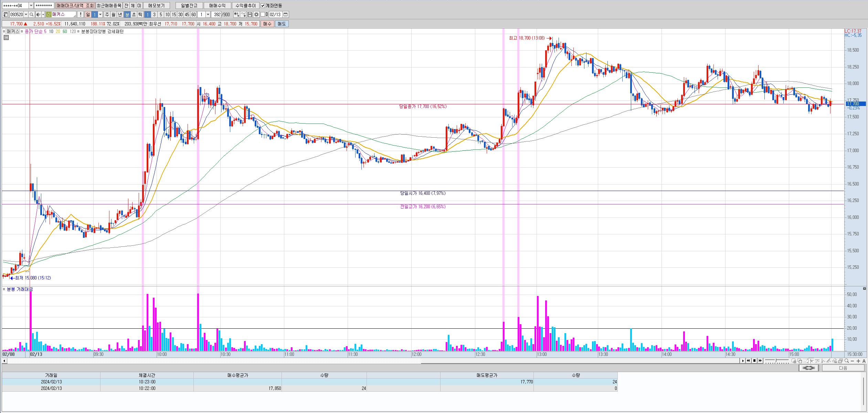Open the account number dropdown
The width and height of the screenshot is (868, 413).
31,6
